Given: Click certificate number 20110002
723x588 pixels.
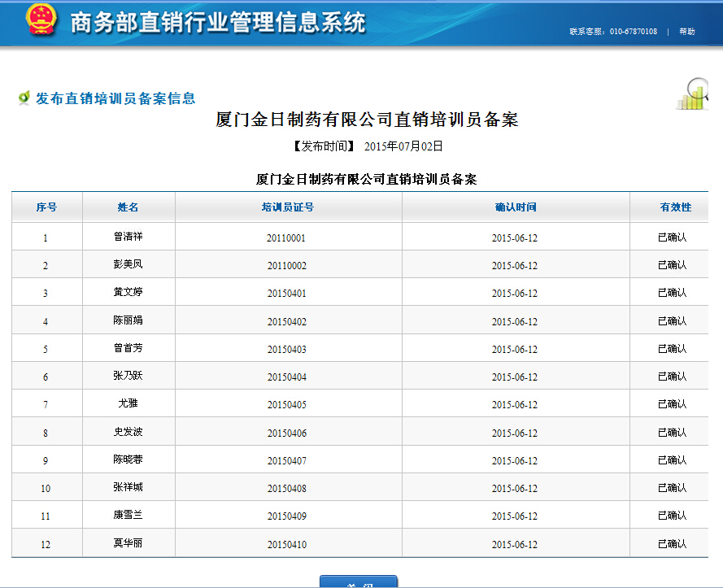Looking at the screenshot, I should (x=287, y=266).
